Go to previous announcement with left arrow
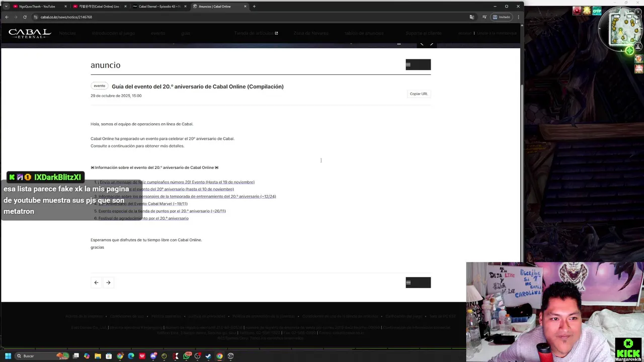Image resolution: width=644 pixels, height=362 pixels. (96, 283)
